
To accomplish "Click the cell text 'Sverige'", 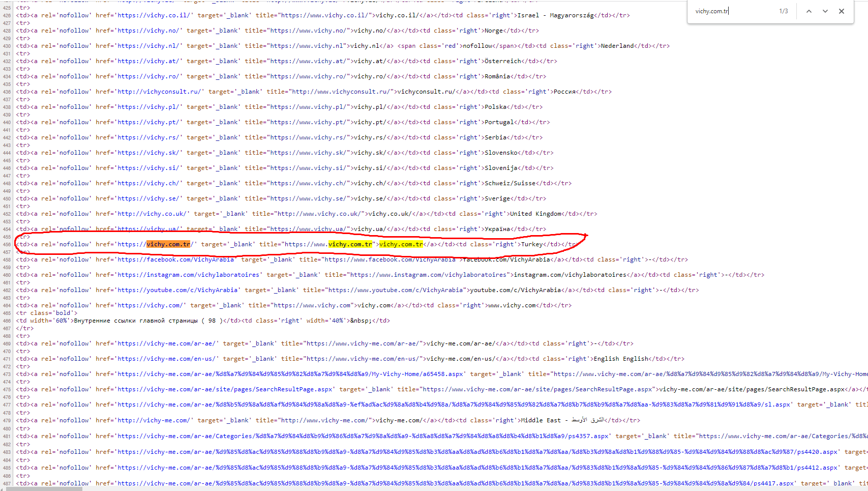I will (497, 198).
